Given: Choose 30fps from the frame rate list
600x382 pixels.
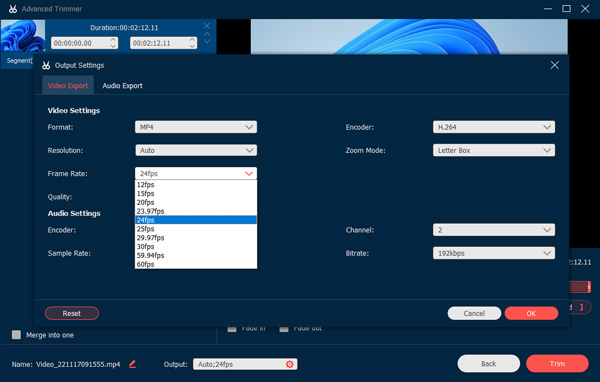Looking at the screenshot, I should (x=196, y=247).
